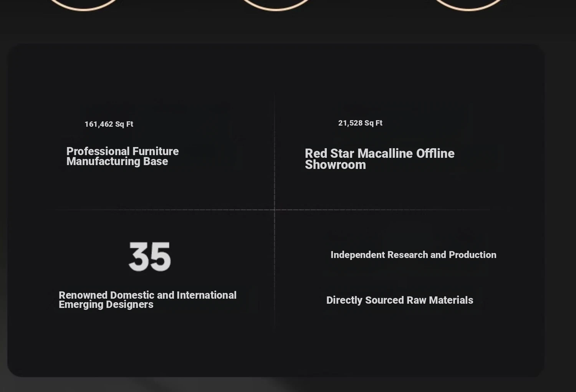
Task: Click Directly Sourced Raw Materials text
Action: [x=400, y=300]
